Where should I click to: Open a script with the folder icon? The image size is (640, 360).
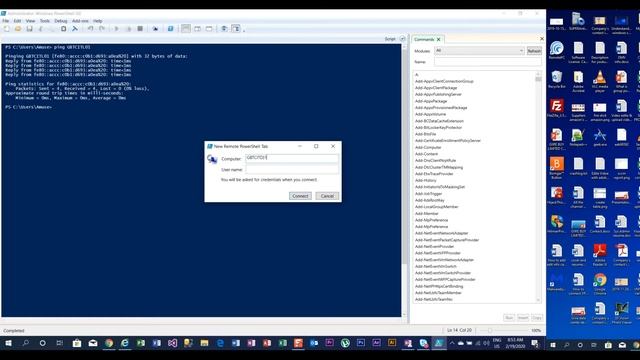18,29
